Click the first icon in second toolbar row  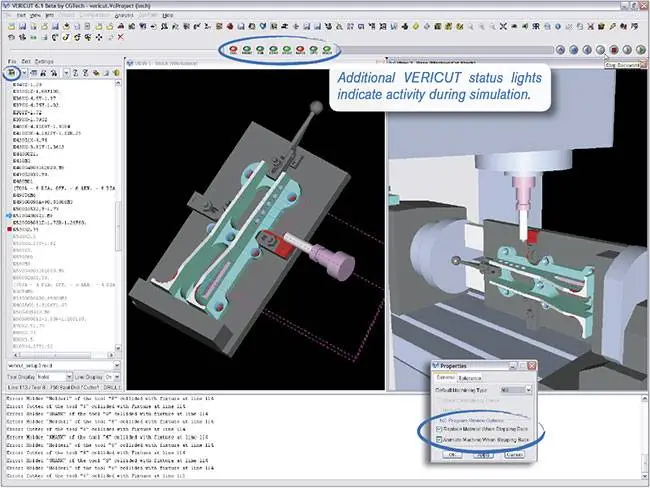coord(12,37)
